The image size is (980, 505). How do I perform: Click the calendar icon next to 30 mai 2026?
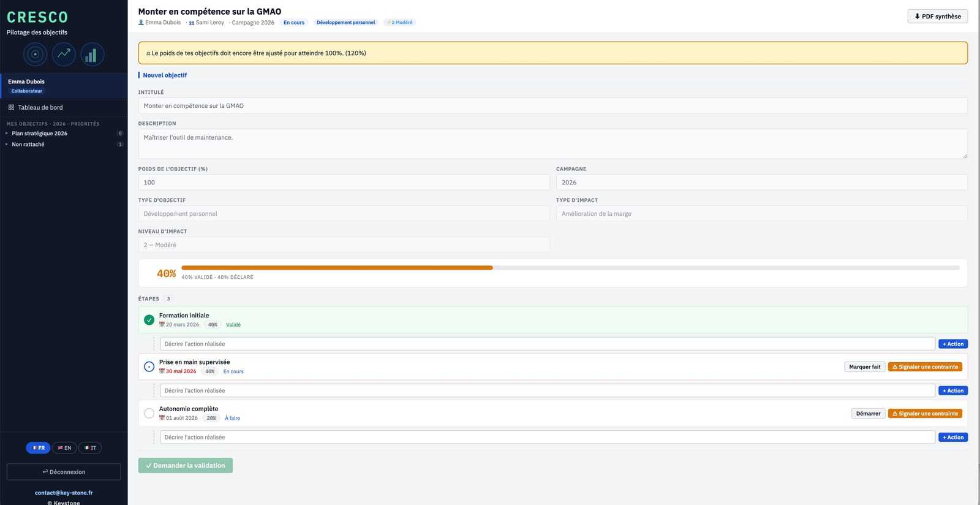click(x=162, y=371)
